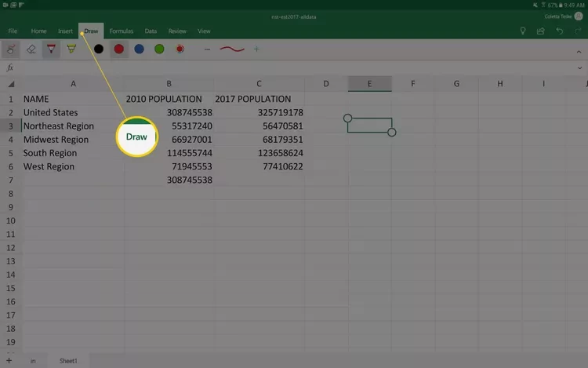Undo the last action
This screenshot has width=588, height=368.
[x=559, y=31]
